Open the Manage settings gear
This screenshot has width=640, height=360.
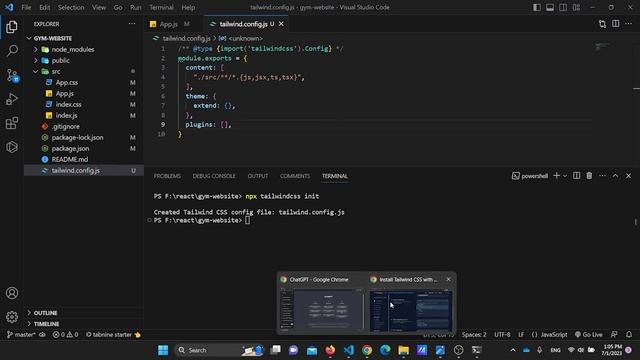[x=12, y=316]
